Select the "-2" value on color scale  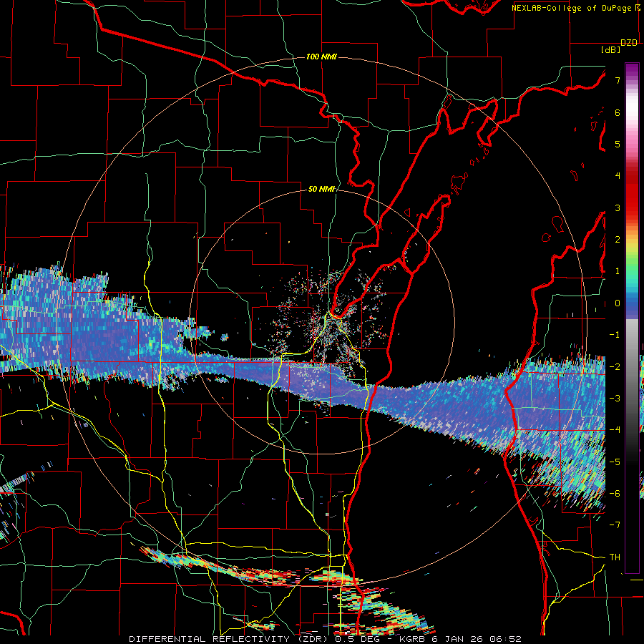point(615,366)
